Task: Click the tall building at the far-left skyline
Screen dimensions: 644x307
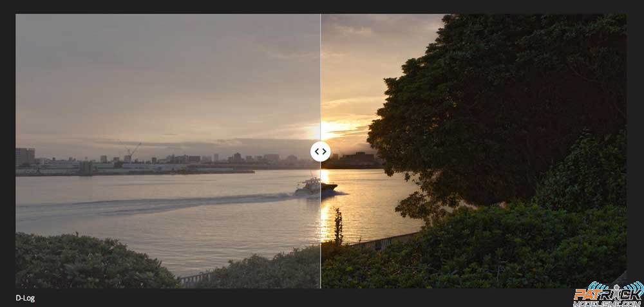Action: tap(25, 157)
